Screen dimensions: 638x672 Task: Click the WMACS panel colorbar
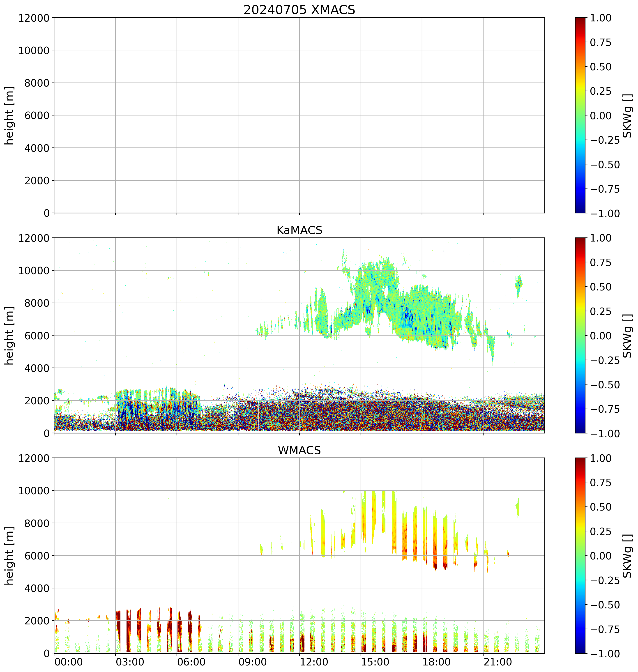coord(580,555)
